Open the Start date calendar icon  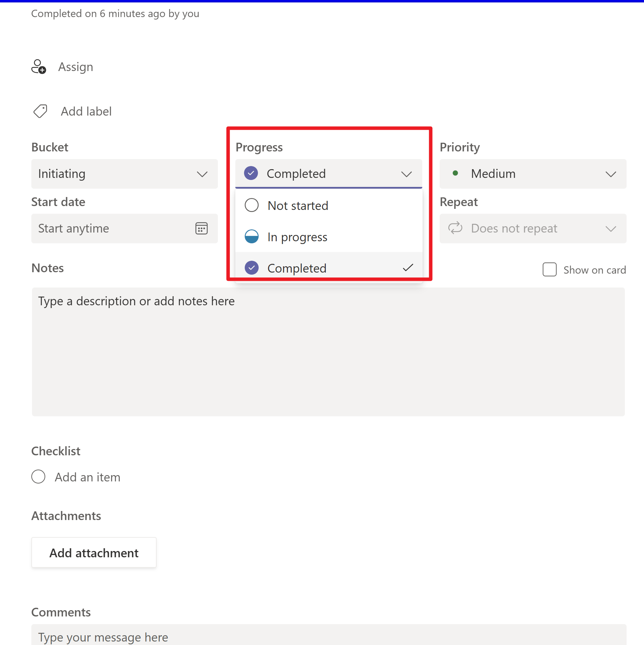(x=201, y=228)
